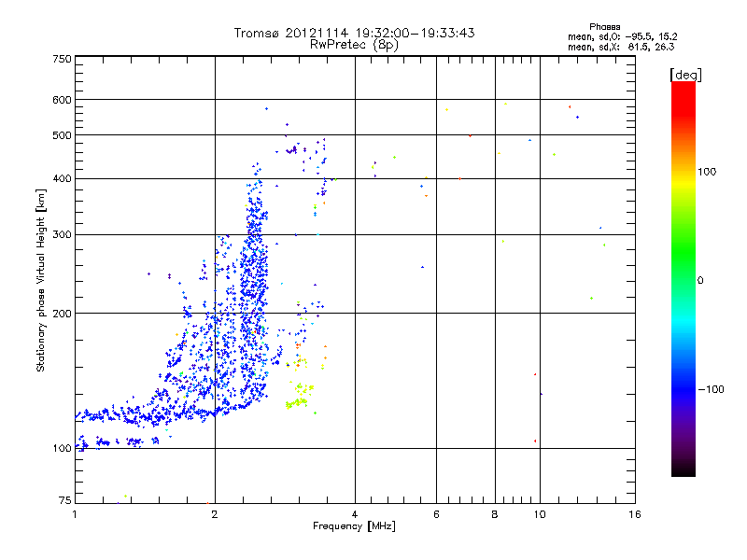747x560 pixels.
Task: Click x-axis tick label "2"
Action: pos(215,514)
